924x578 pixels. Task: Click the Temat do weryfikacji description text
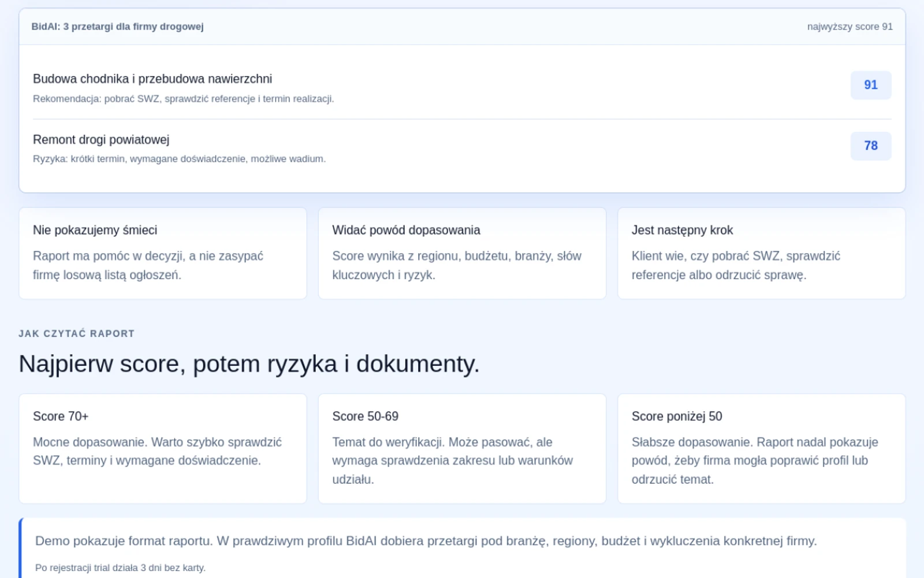[453, 461]
